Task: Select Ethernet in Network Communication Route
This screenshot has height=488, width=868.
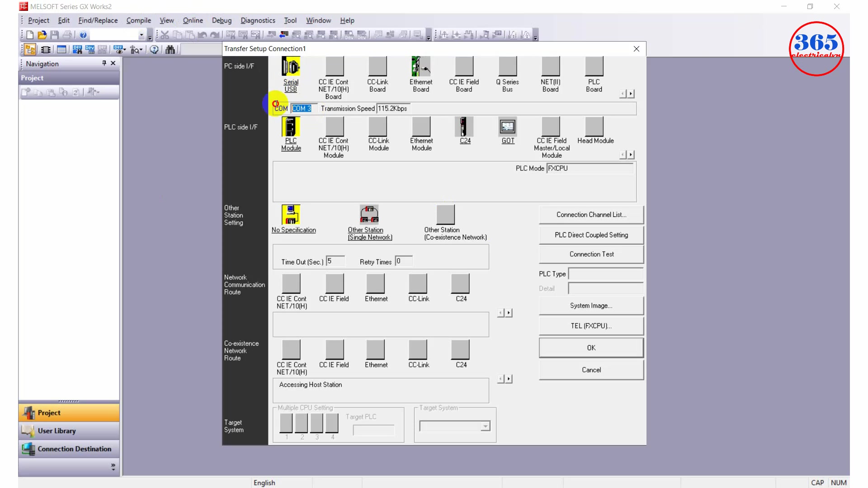Action: 375,283
